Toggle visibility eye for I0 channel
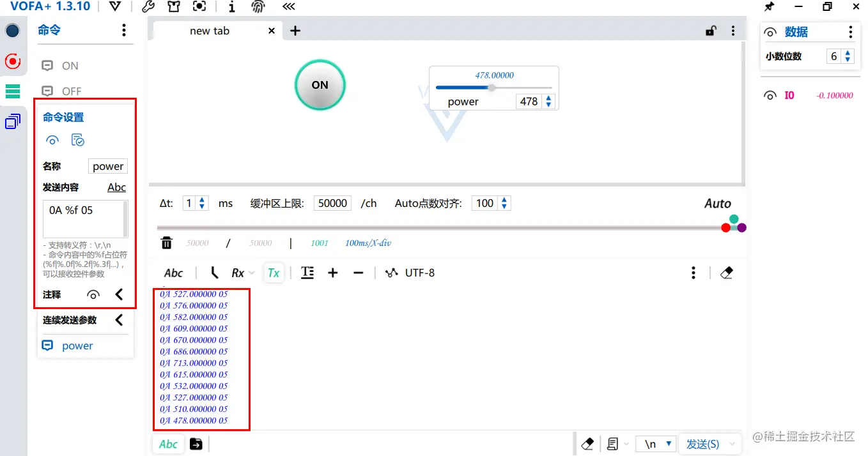The width and height of the screenshot is (868, 456). point(770,95)
